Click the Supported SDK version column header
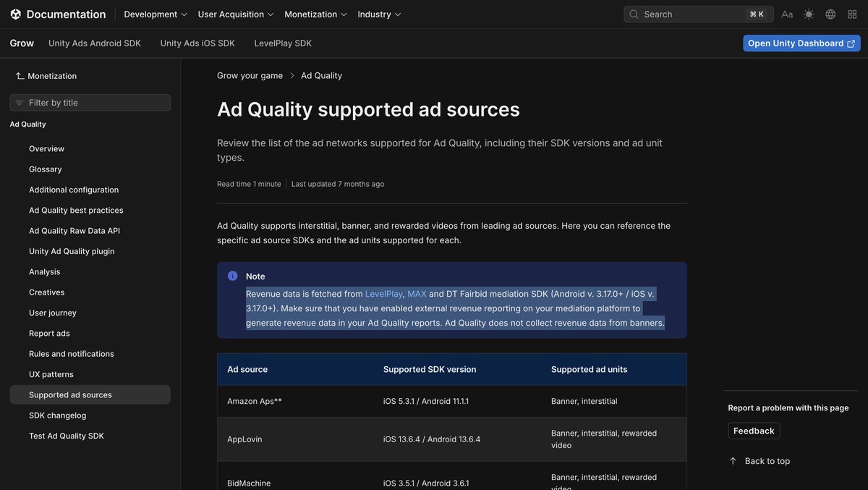This screenshot has height=490, width=868. tap(430, 369)
